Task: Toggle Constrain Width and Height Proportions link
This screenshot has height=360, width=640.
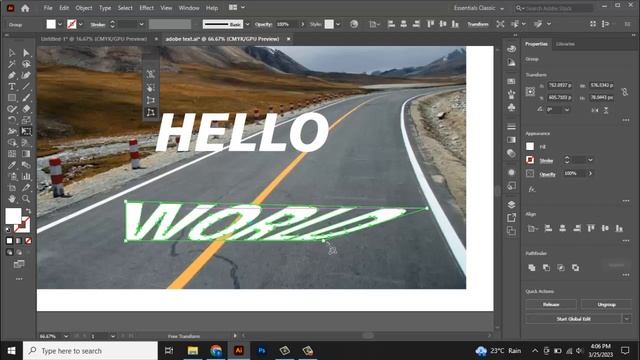Action: pos(624,92)
